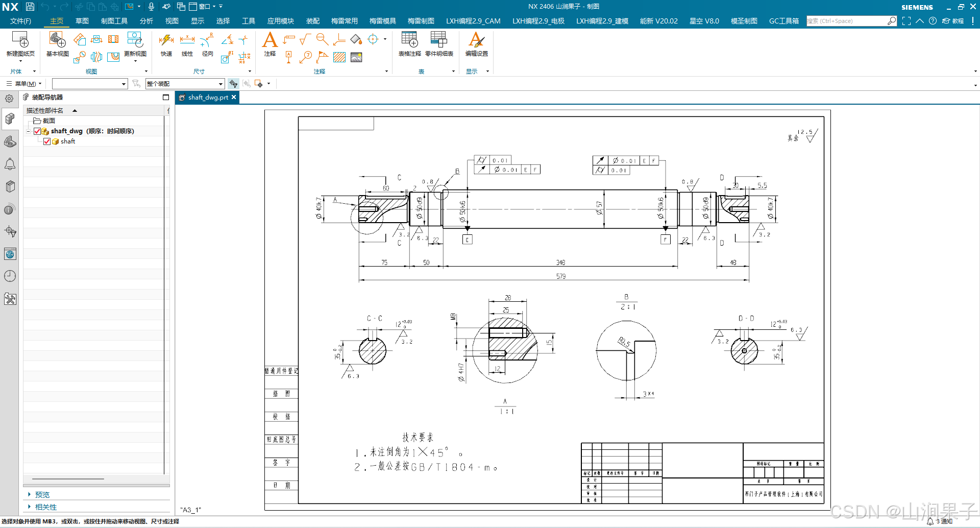Insert a Section View from ribbon

pos(113,39)
